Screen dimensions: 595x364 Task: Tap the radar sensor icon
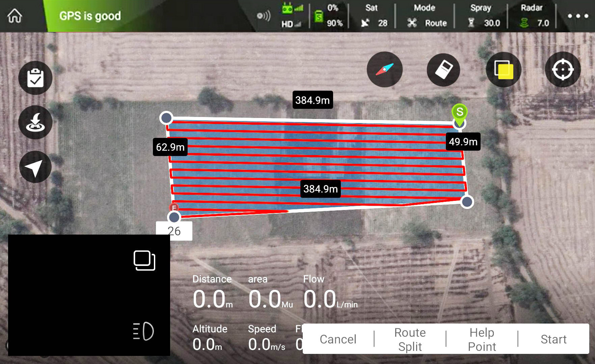(524, 23)
